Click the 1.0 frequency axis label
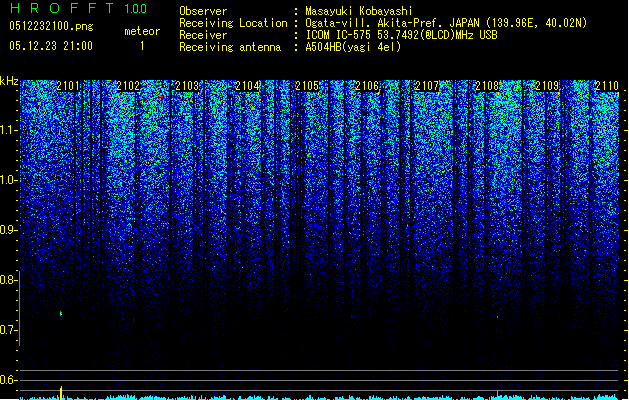This screenshot has height=400, width=629. [8, 180]
